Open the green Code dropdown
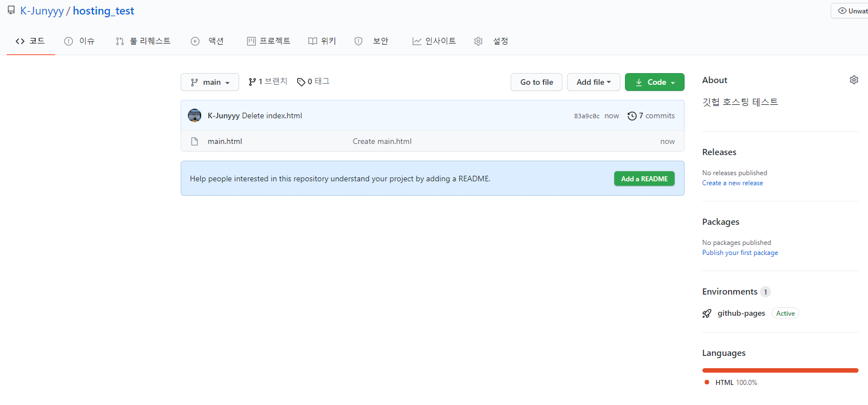868x405 pixels. 654,82
